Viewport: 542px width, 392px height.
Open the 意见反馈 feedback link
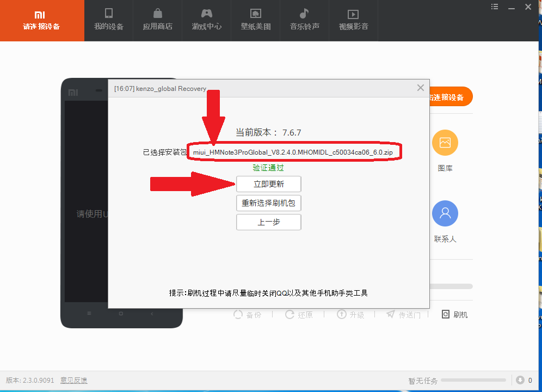73,381
